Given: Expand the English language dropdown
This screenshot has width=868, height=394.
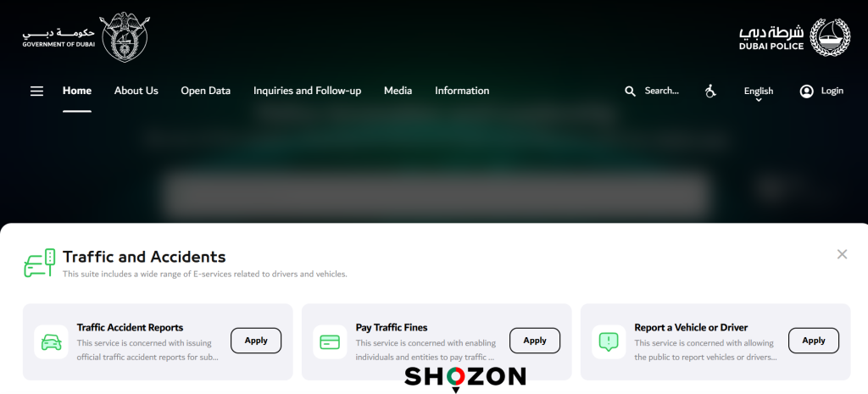Looking at the screenshot, I should coord(759,92).
